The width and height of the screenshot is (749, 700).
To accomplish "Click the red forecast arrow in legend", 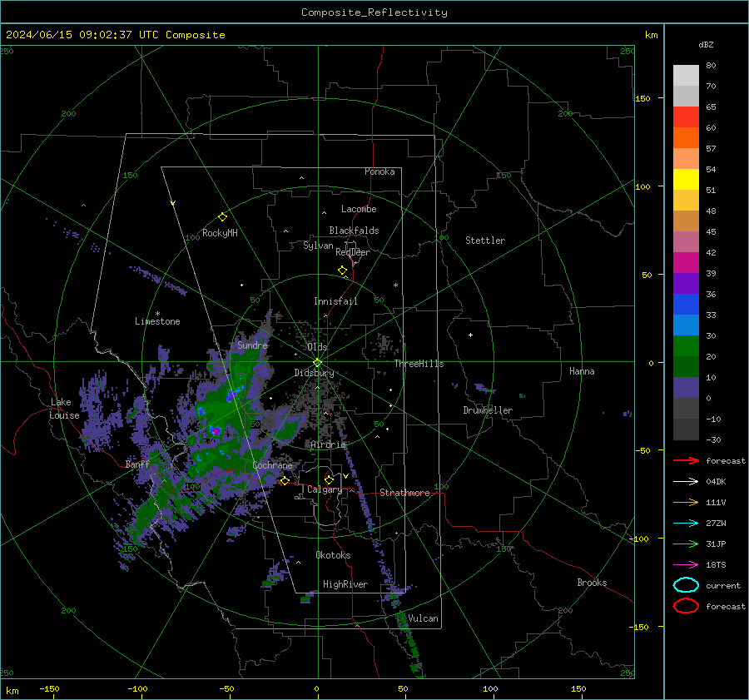I will tap(686, 460).
